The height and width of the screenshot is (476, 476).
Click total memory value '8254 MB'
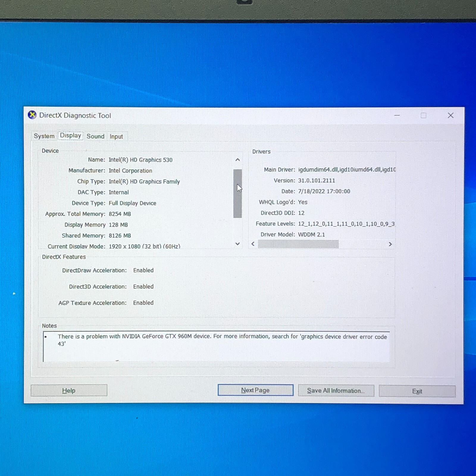click(120, 214)
